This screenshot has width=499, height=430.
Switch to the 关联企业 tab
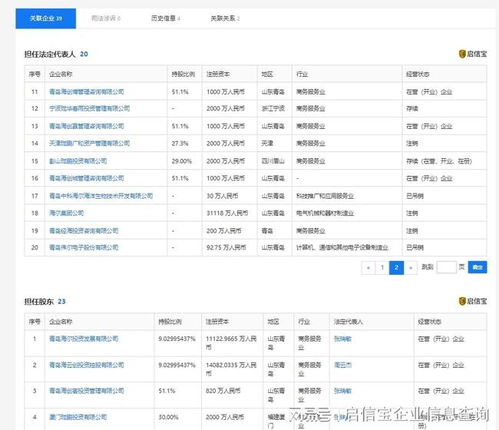coord(46,18)
